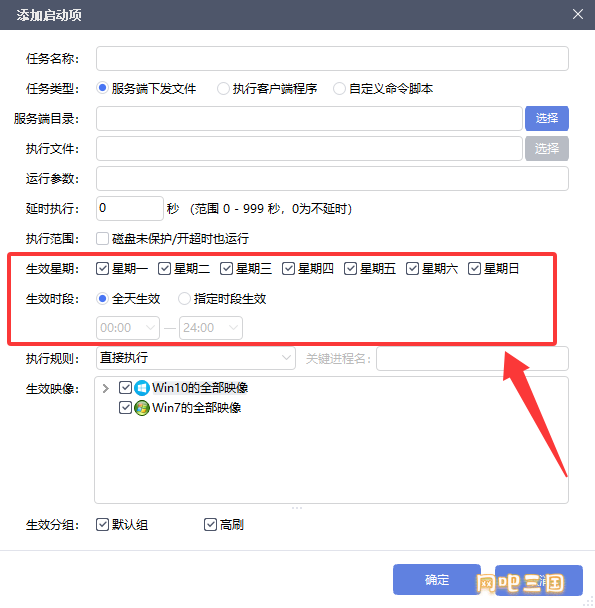The width and height of the screenshot is (595, 608).
Task: Uncheck 星期三 checkbox
Action: pyautogui.click(x=227, y=268)
